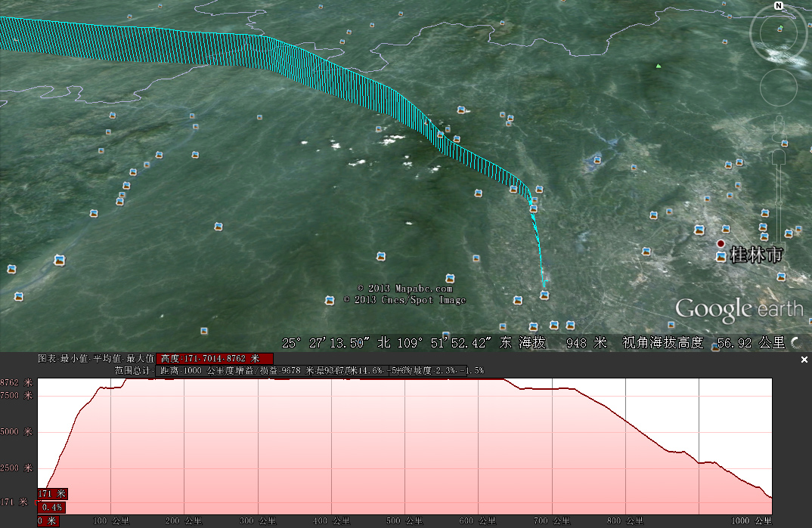
Task: Click the Move joystick circle
Action: [x=778, y=87]
